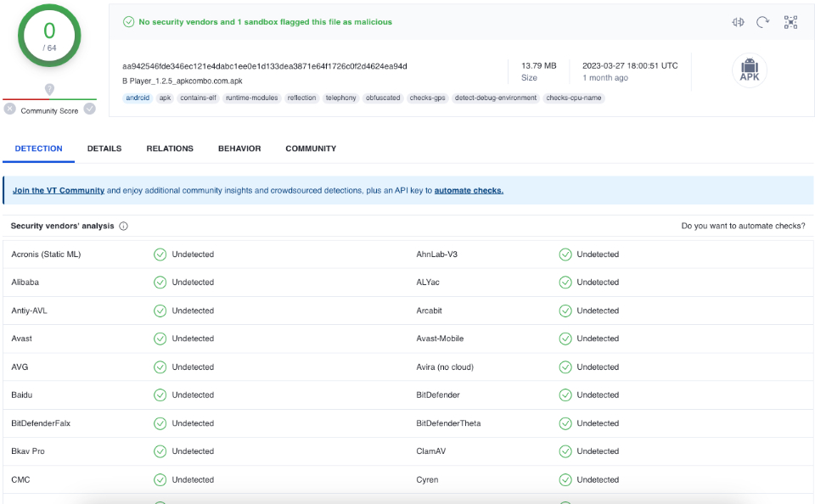Click the green check icon in banner

128,22
